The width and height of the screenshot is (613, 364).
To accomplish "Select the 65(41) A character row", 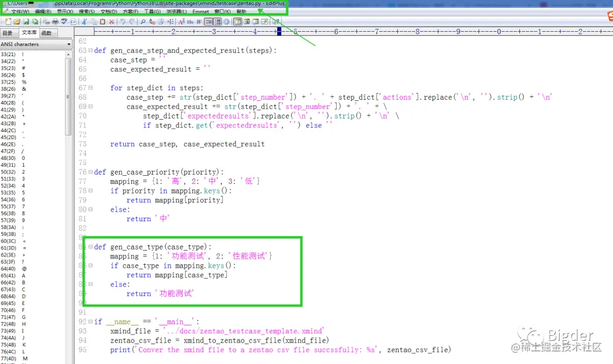I will tap(33, 276).
